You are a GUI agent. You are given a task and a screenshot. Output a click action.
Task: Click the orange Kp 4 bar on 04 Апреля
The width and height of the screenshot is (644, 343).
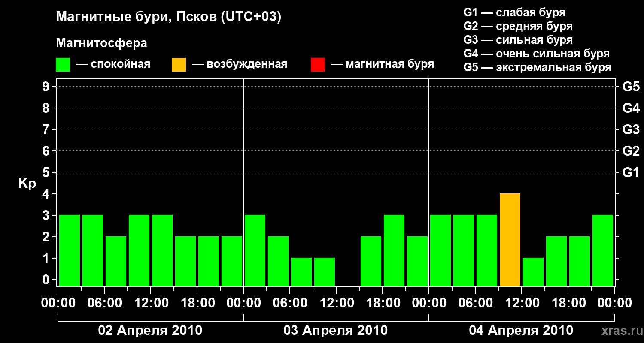click(x=510, y=240)
